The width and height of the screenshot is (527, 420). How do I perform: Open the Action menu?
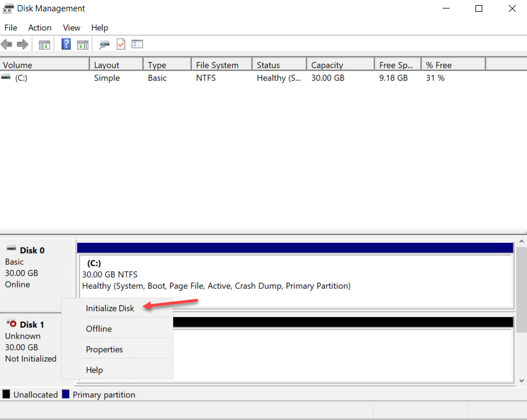40,27
